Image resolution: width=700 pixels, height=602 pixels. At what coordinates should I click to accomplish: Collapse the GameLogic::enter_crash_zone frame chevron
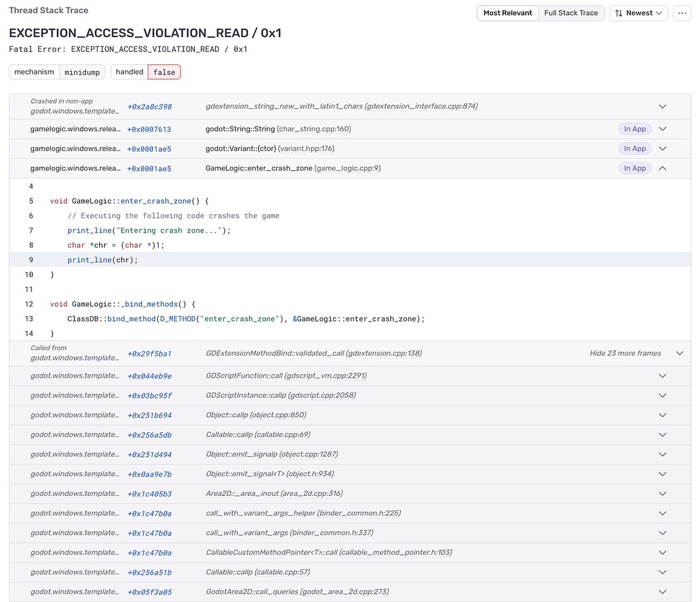662,168
